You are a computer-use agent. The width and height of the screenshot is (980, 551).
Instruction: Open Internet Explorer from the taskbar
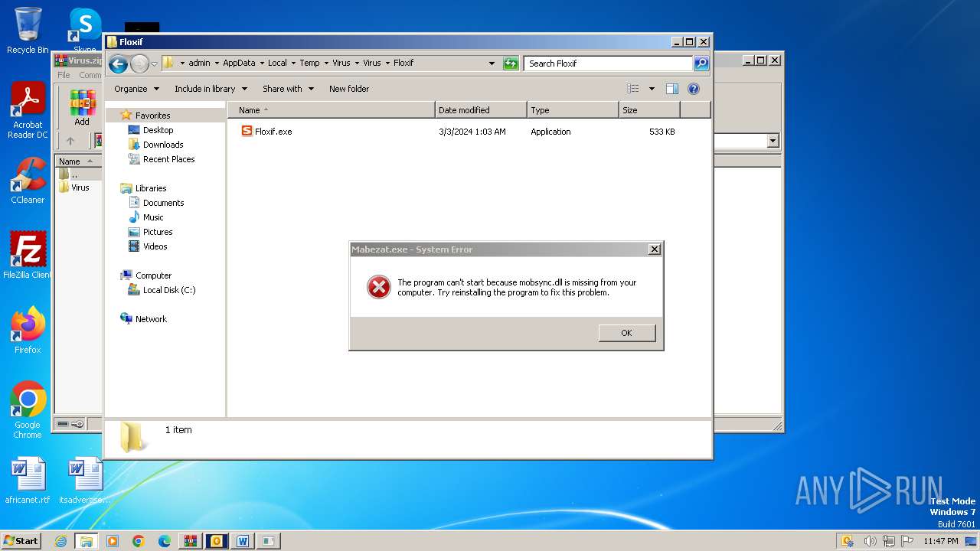point(60,541)
